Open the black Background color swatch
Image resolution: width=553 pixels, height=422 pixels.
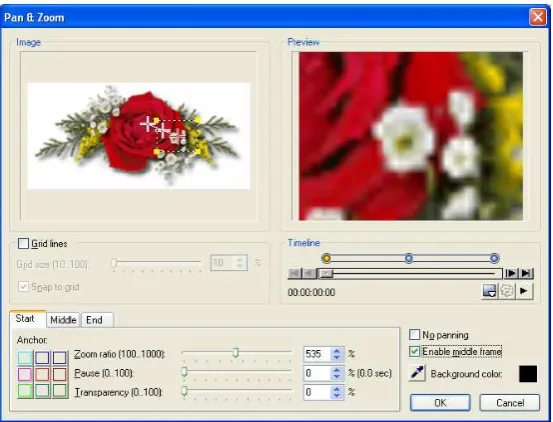point(528,374)
